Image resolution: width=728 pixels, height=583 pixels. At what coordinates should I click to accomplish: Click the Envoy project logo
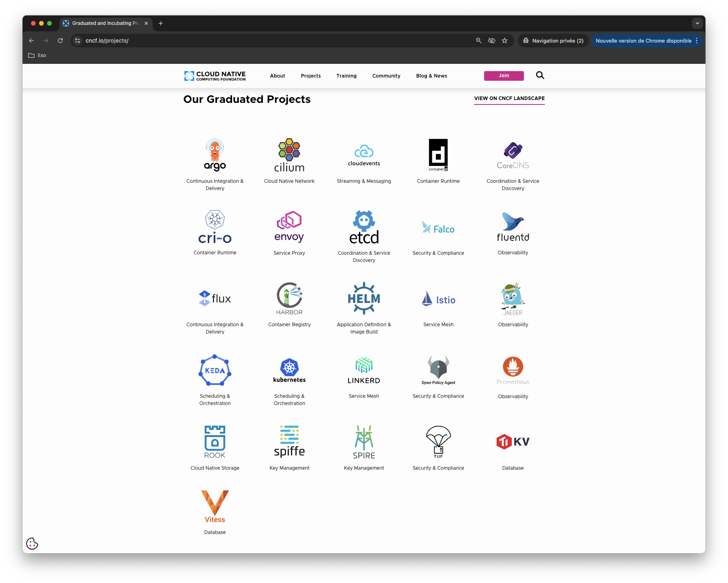pyautogui.click(x=289, y=227)
